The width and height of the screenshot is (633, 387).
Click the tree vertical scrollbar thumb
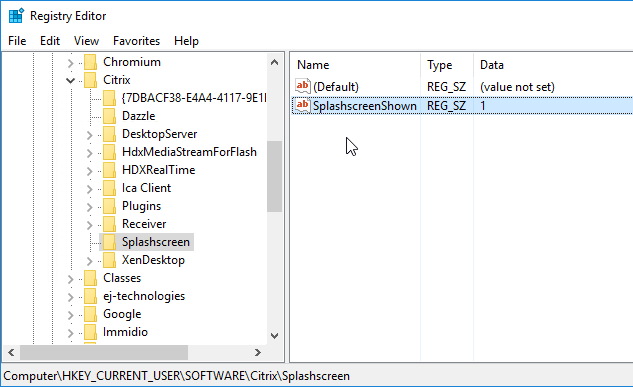point(275,176)
